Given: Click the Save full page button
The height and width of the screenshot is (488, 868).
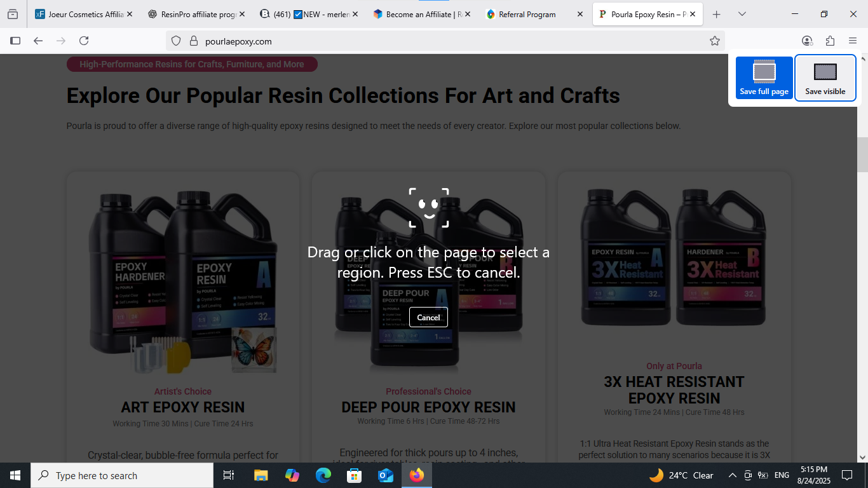Looking at the screenshot, I should tap(764, 78).
